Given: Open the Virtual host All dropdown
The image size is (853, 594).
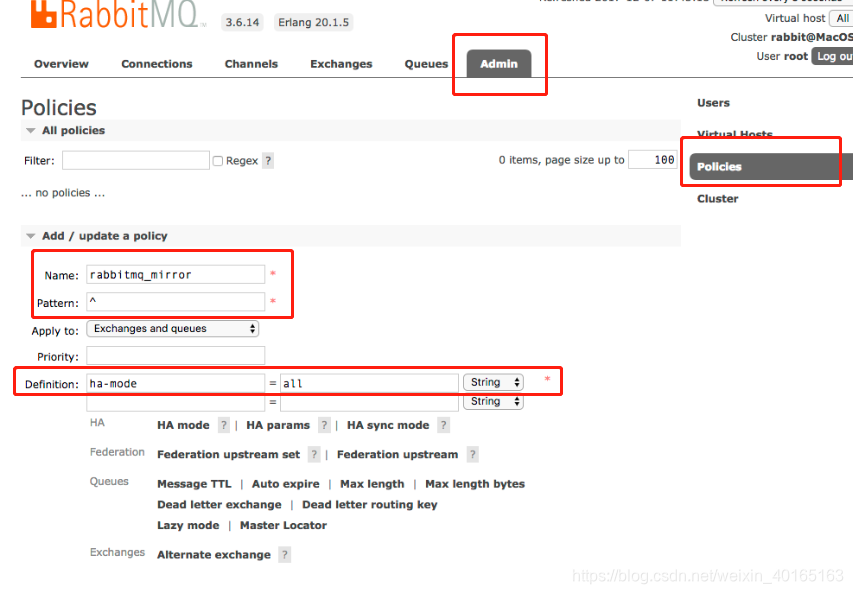Looking at the screenshot, I should (841, 17).
